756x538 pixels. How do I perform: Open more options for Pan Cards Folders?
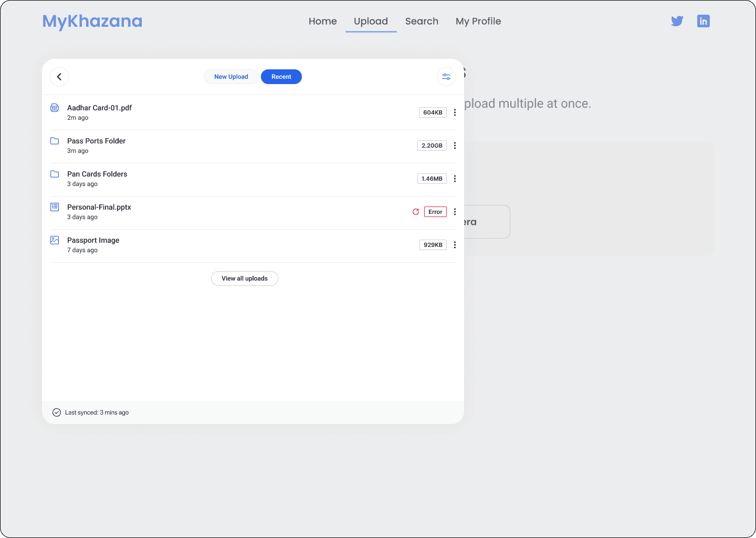point(455,179)
